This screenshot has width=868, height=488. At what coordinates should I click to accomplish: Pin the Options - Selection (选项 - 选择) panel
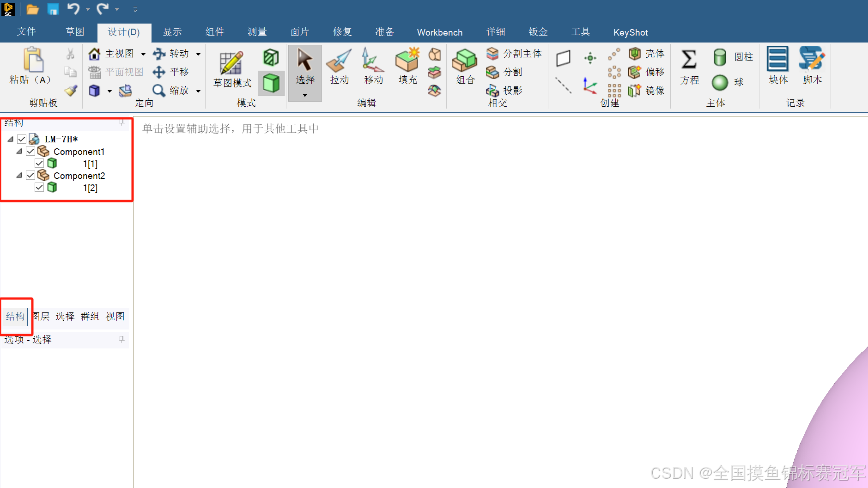(121, 339)
